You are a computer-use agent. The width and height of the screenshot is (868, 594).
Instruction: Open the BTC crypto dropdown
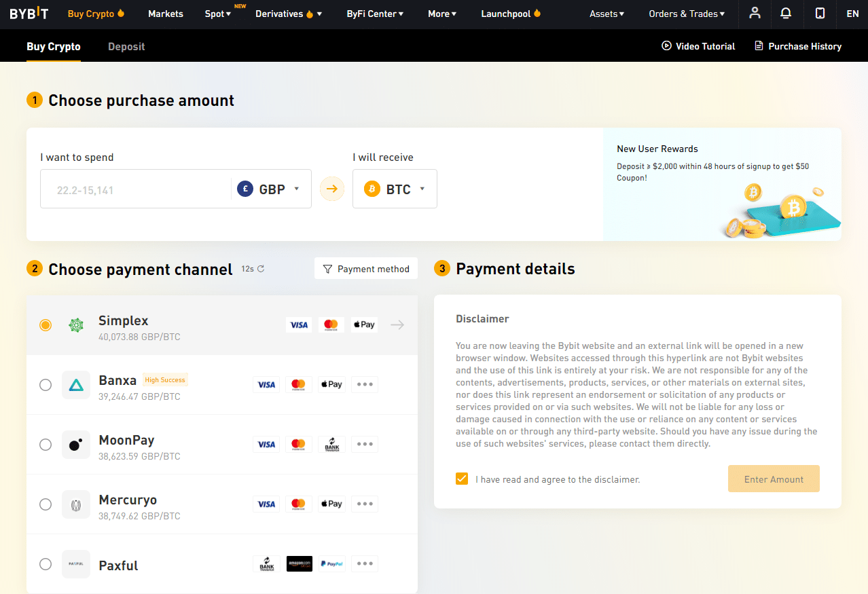click(x=395, y=189)
